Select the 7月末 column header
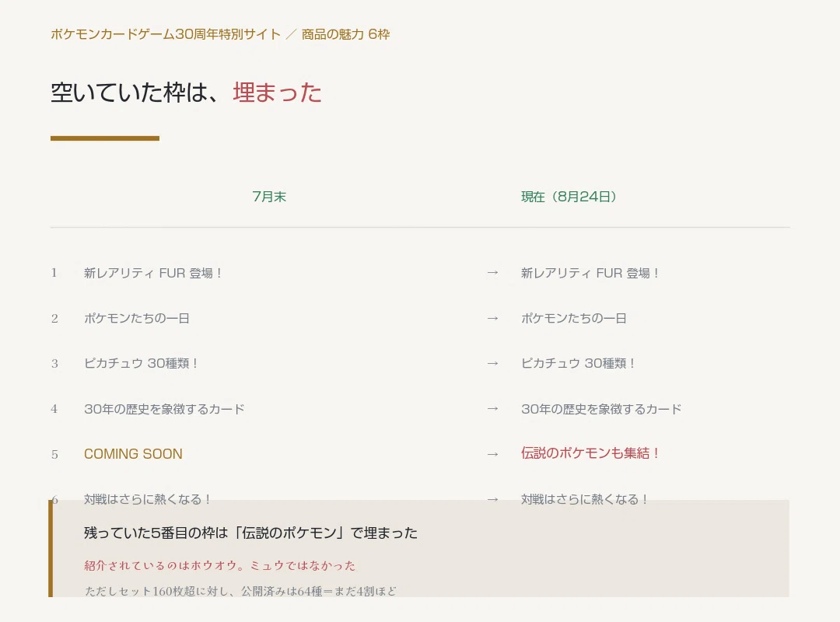 269,197
